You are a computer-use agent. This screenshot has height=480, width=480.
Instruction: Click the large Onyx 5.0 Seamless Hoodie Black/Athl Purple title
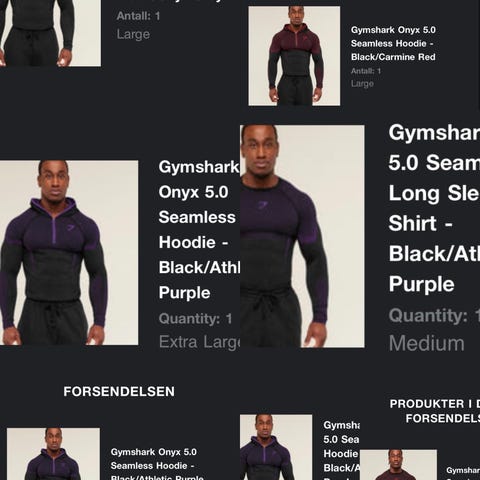(199, 230)
